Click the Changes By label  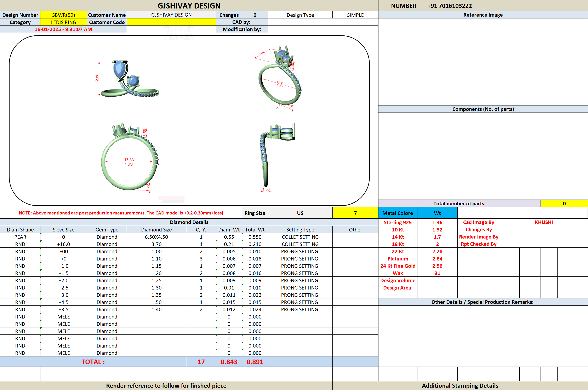(479, 230)
